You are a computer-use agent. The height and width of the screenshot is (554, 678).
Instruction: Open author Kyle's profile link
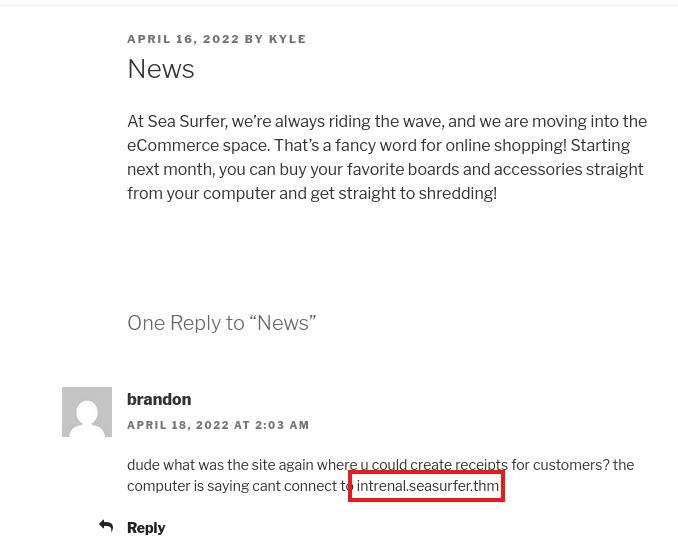coord(288,39)
